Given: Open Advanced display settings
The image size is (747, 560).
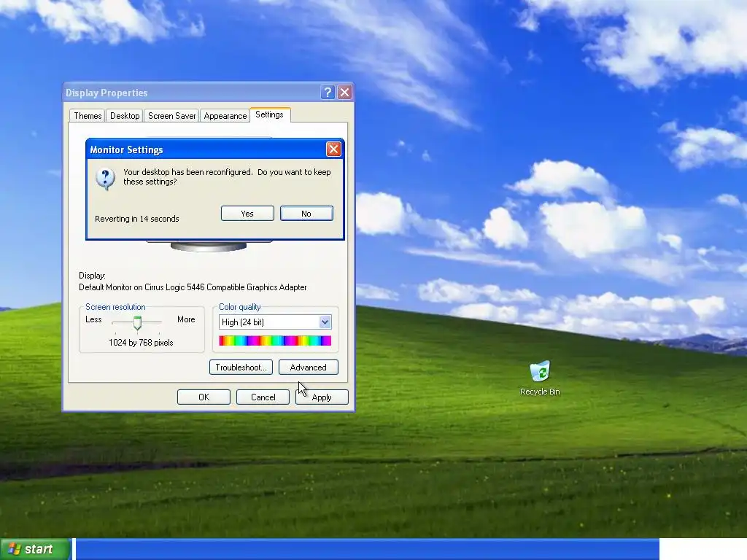Looking at the screenshot, I should tap(309, 367).
